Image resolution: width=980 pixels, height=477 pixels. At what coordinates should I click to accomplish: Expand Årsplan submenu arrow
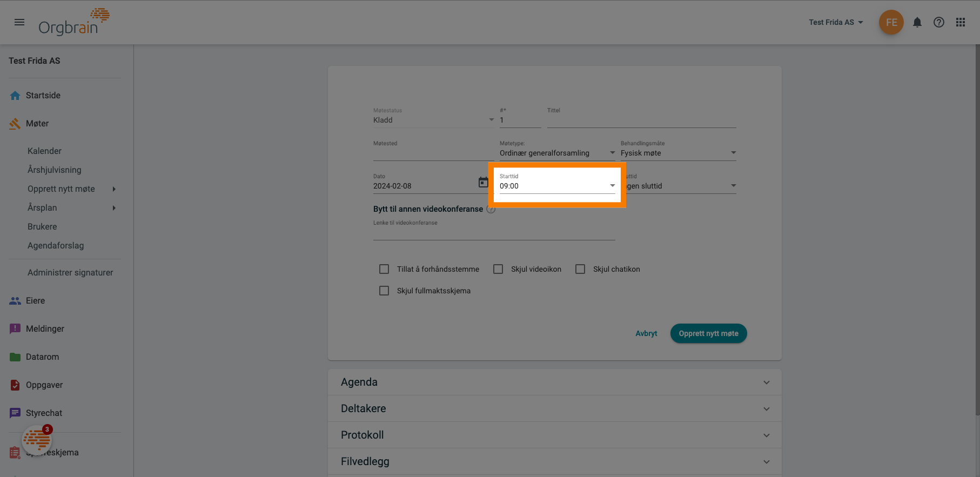(114, 208)
